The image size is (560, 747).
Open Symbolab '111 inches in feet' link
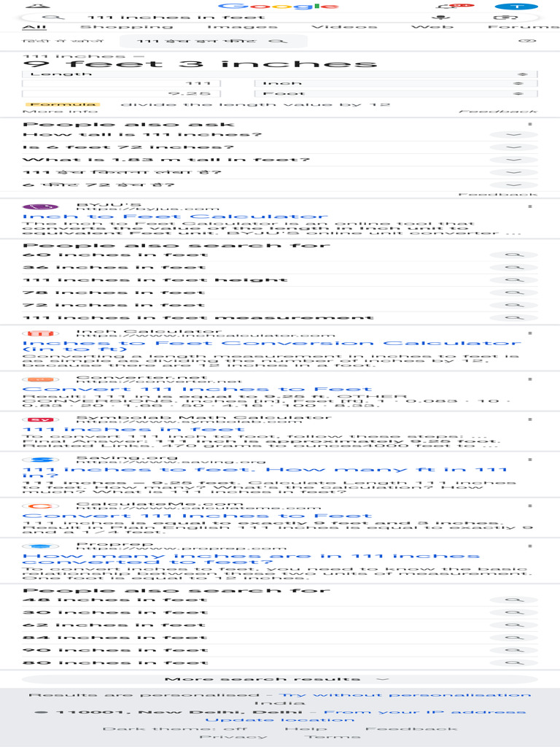[x=133, y=429]
